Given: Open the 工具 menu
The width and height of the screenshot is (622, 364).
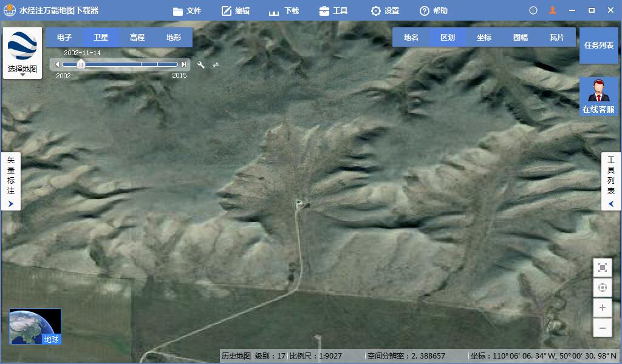Looking at the screenshot, I should [x=333, y=11].
